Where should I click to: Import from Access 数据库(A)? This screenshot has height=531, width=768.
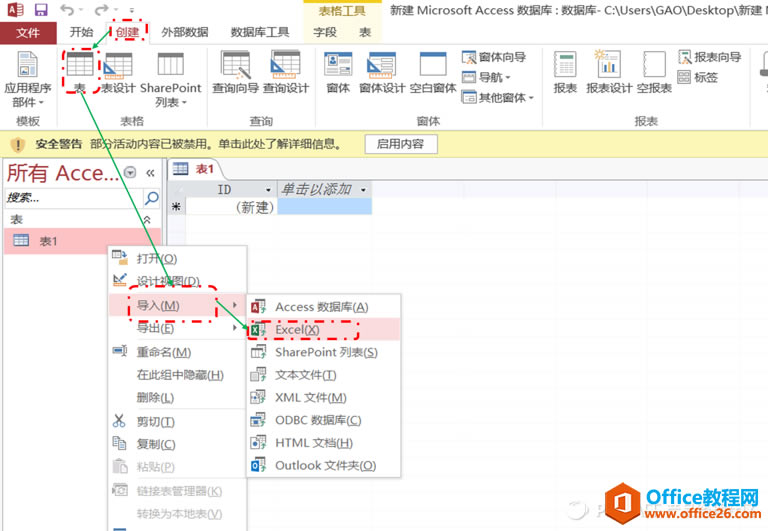(324, 307)
